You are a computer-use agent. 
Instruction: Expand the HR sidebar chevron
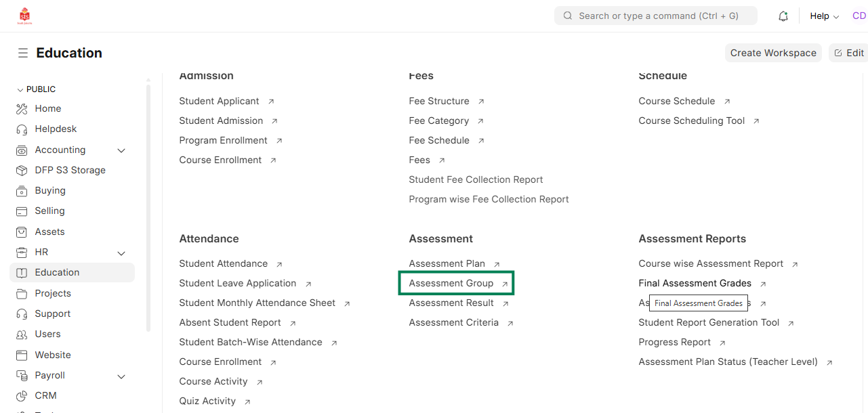121,253
